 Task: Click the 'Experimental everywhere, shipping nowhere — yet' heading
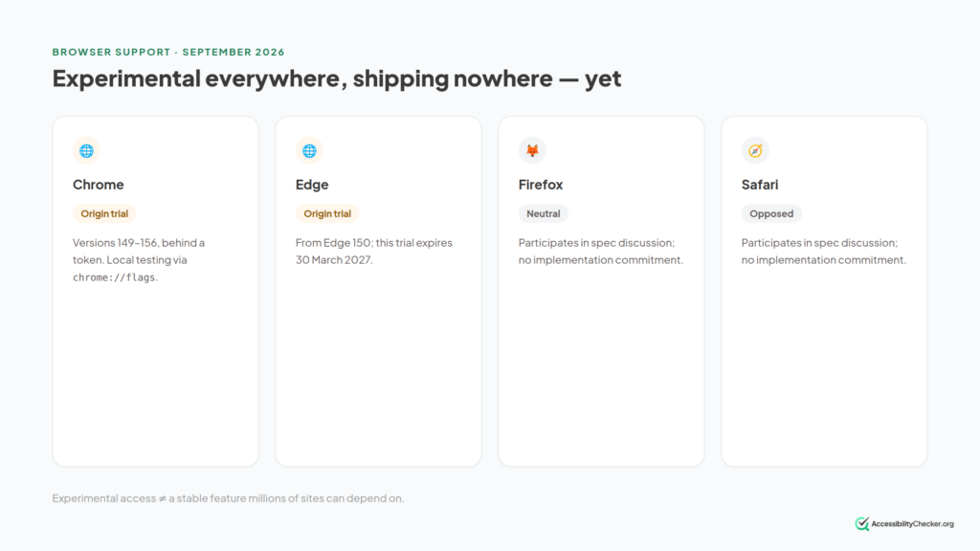pos(336,78)
